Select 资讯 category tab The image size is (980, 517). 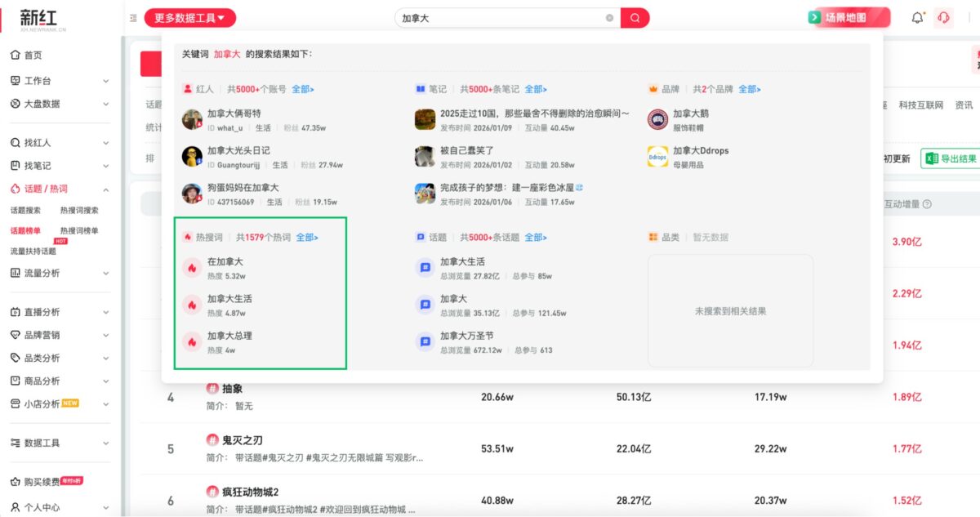(964, 105)
